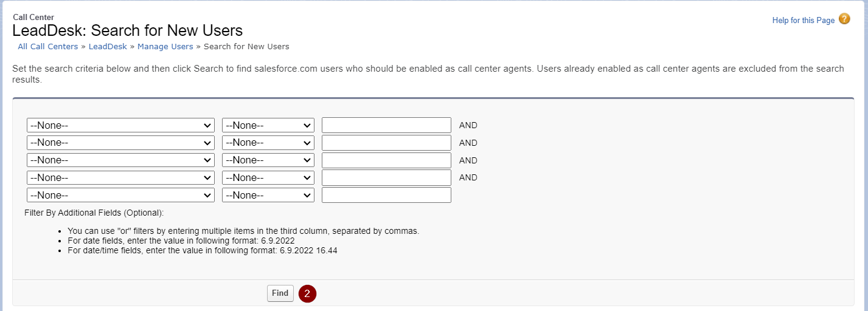Image resolution: width=868 pixels, height=311 pixels.
Task: Focus the third row filter value field
Action: pos(386,160)
